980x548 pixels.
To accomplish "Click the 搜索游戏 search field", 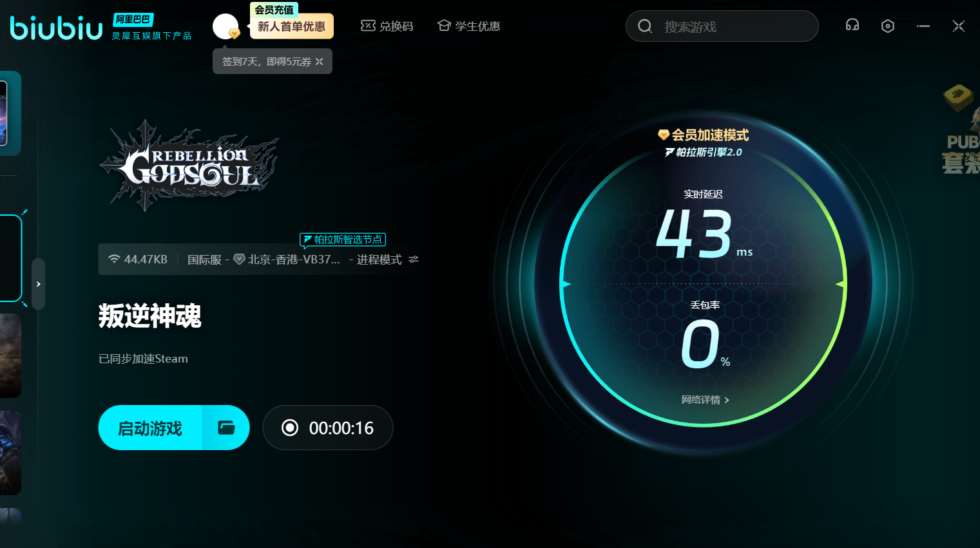I will [722, 26].
